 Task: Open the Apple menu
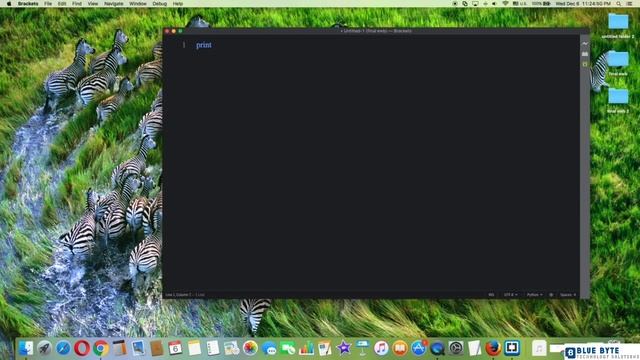pyautogui.click(x=9, y=3)
